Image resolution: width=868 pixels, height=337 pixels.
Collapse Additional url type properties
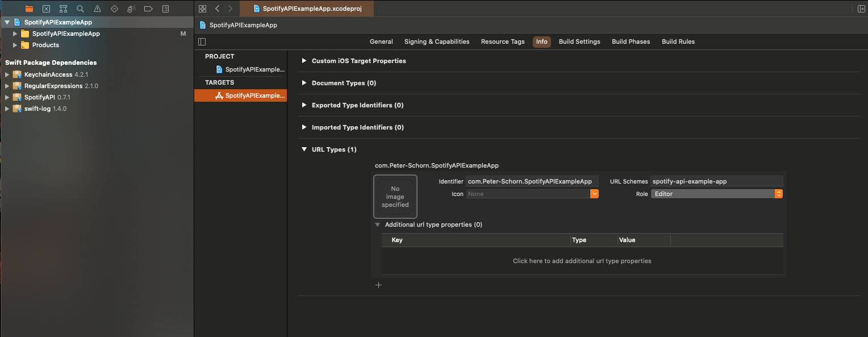click(377, 224)
